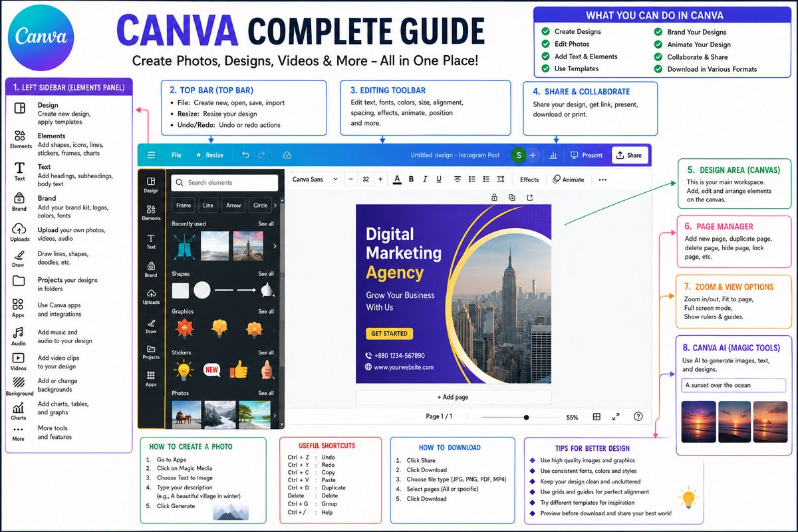Open the Resize menu

tap(209, 155)
